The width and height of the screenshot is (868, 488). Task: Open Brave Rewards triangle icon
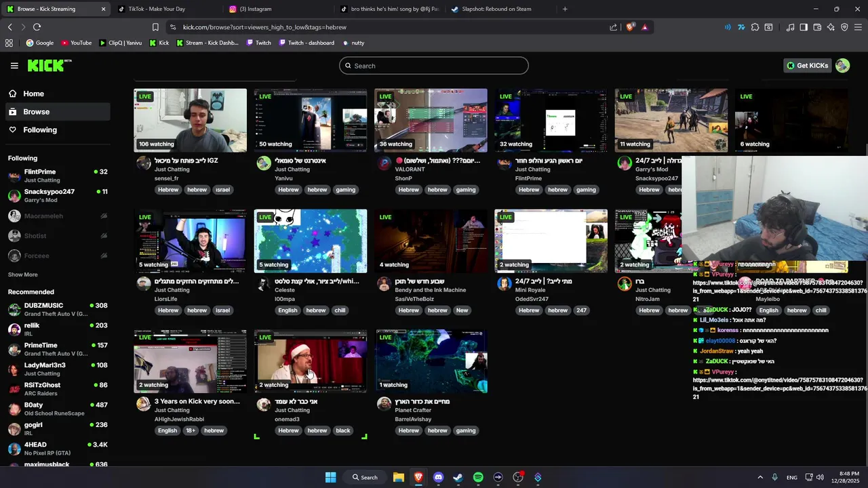tap(644, 27)
